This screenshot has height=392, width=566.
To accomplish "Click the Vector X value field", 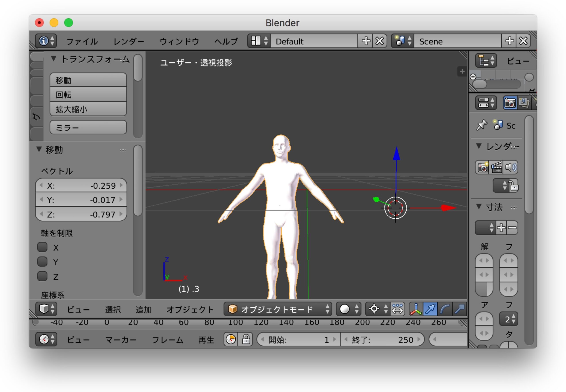I will (x=81, y=186).
